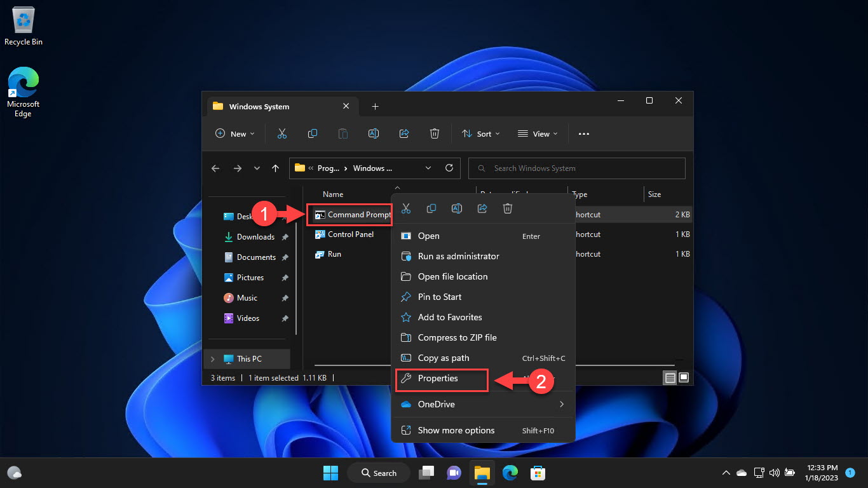
Task: Open the Downloads folder in sidebar
Action: (255, 237)
